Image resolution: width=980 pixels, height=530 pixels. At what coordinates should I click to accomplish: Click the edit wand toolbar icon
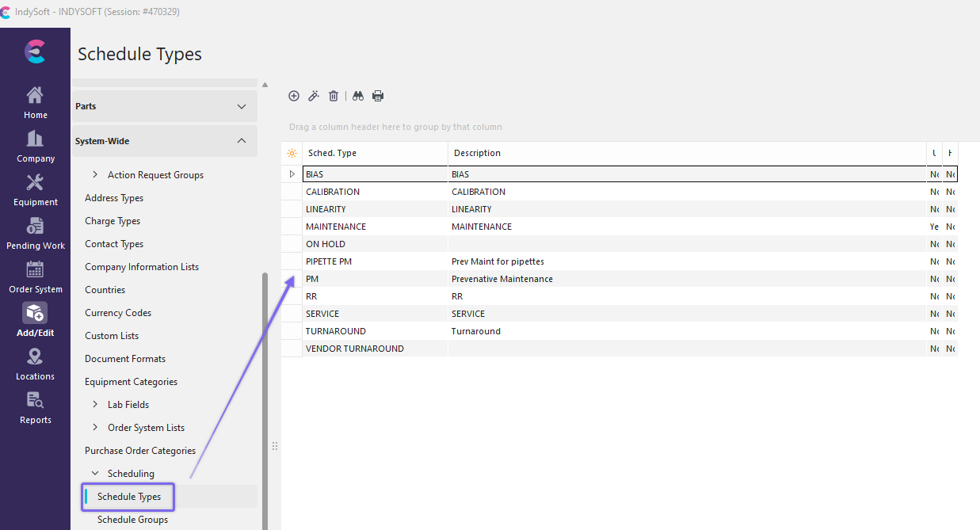coord(314,96)
